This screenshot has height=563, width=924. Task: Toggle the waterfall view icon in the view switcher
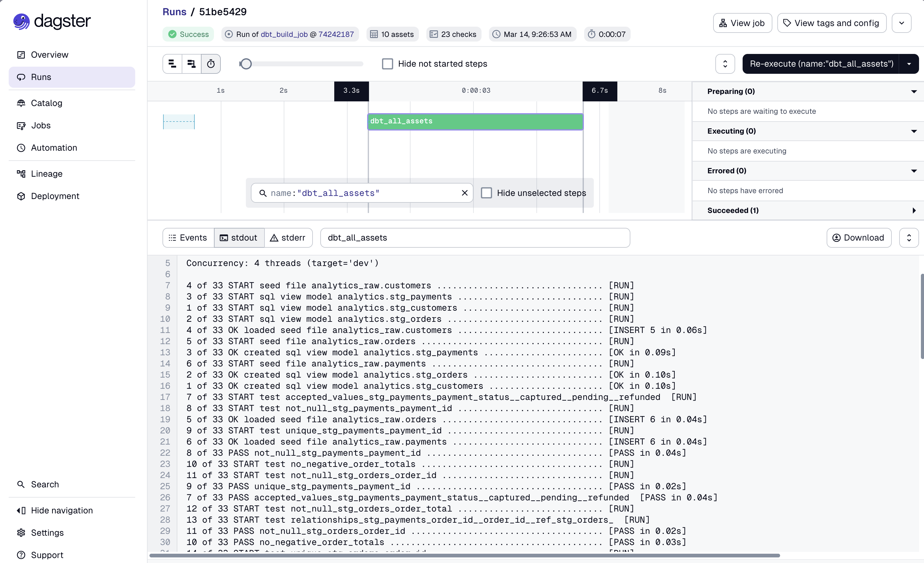tap(191, 64)
